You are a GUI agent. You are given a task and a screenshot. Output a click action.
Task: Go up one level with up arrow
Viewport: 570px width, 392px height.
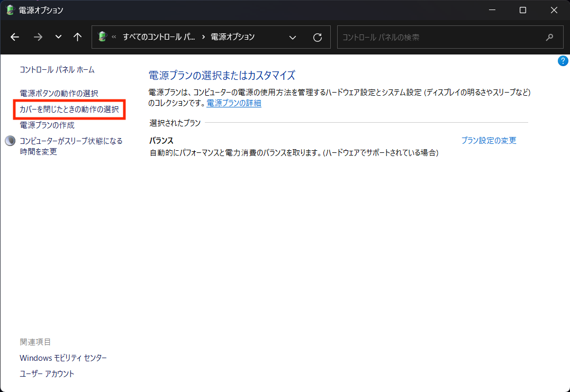coord(78,37)
